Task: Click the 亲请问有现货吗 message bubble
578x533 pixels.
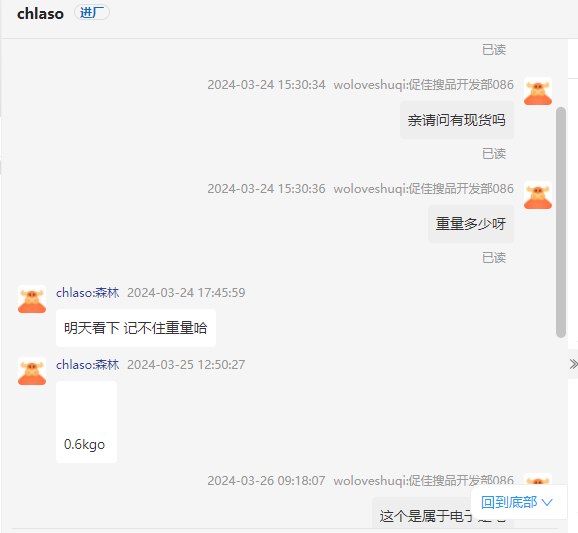Action: (457, 120)
